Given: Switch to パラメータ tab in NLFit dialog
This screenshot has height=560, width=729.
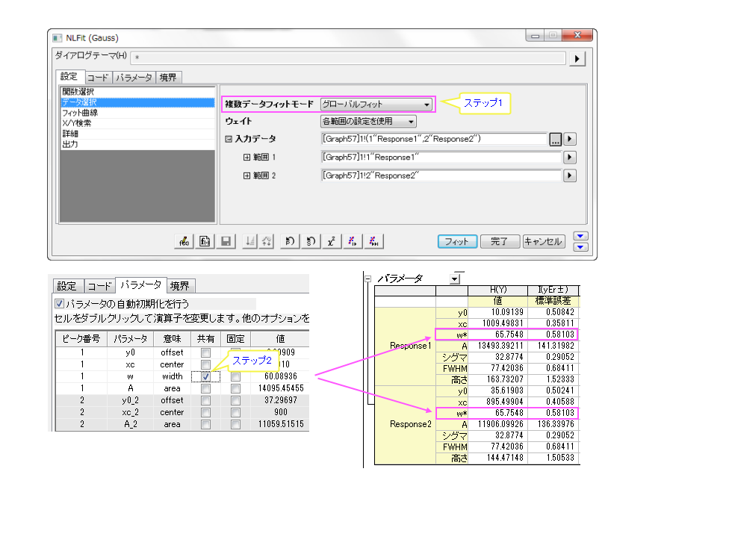Looking at the screenshot, I should click(x=134, y=78).
